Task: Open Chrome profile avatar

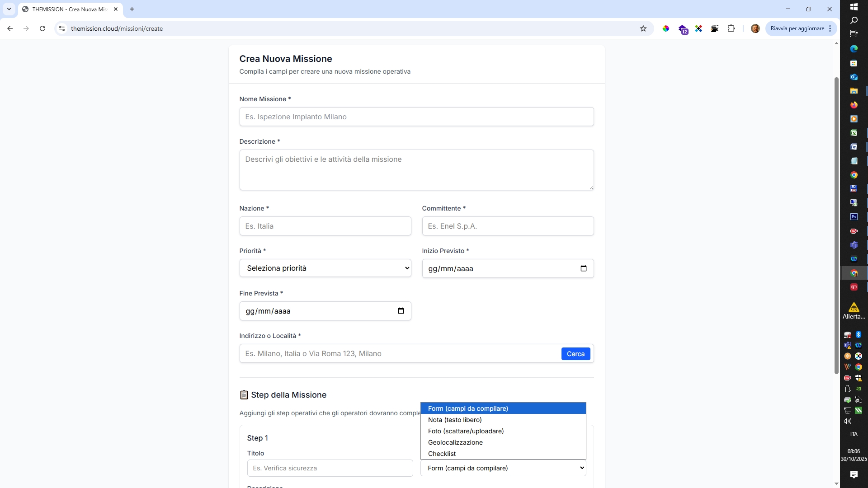Action: (755, 28)
